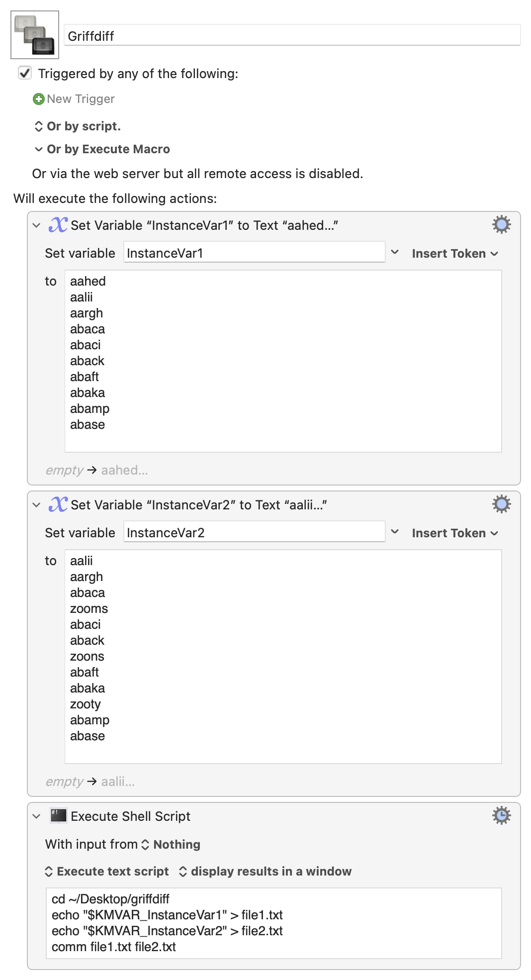This screenshot has height=980, width=531.
Task: Open Insert Token menu for InstanceVar2
Action: (x=455, y=533)
